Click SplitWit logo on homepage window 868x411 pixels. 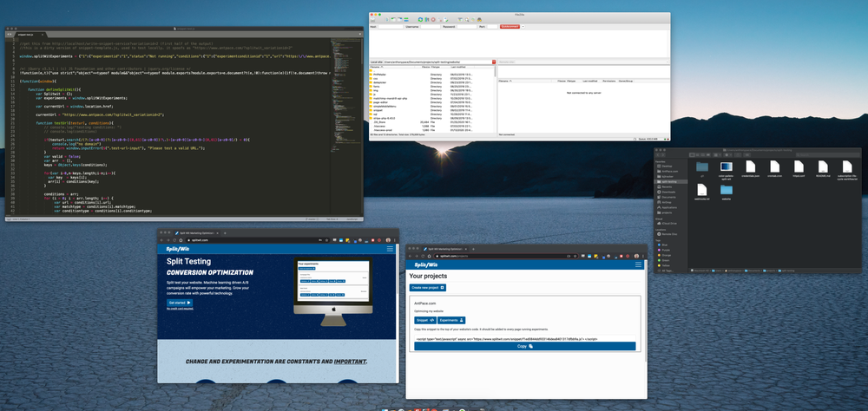pos(178,249)
